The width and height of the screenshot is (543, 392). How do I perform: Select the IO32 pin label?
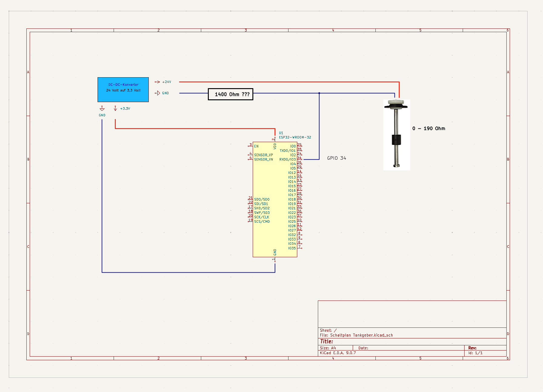click(292, 235)
